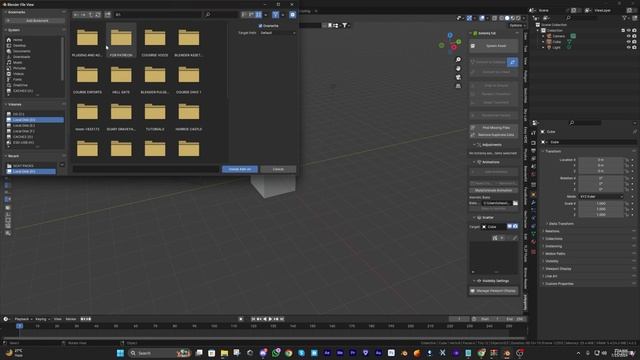Image resolution: width=640 pixels, height=360 pixels.
Task: Toggle file filter funnel in file browser
Action: coord(276,15)
